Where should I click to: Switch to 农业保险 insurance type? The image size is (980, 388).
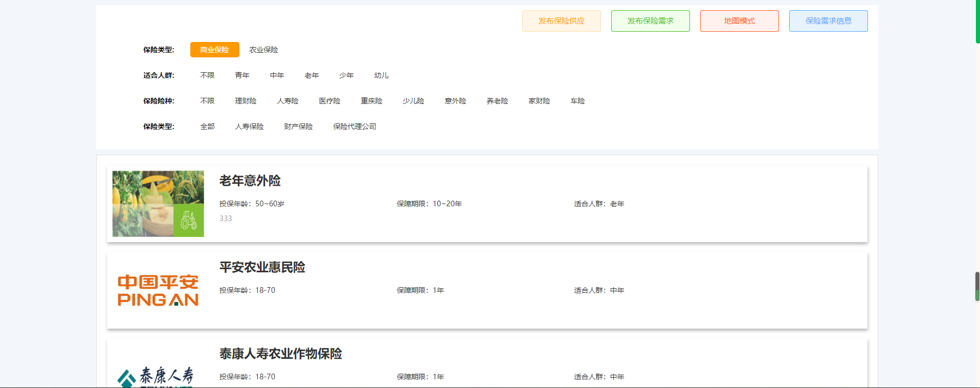click(263, 50)
